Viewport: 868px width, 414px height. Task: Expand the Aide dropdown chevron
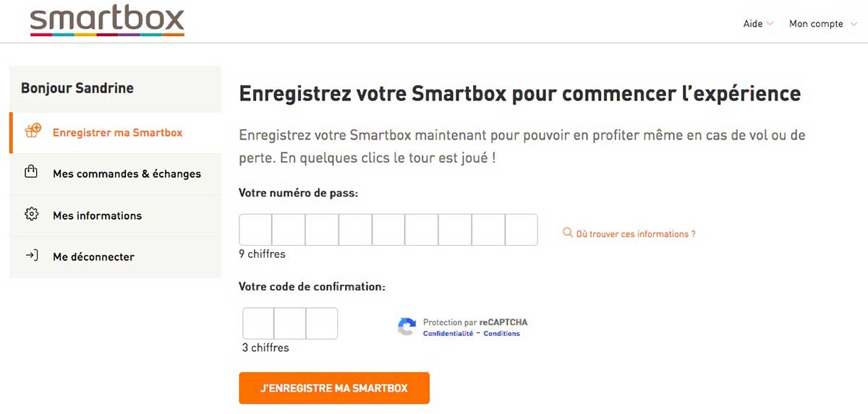(x=770, y=24)
